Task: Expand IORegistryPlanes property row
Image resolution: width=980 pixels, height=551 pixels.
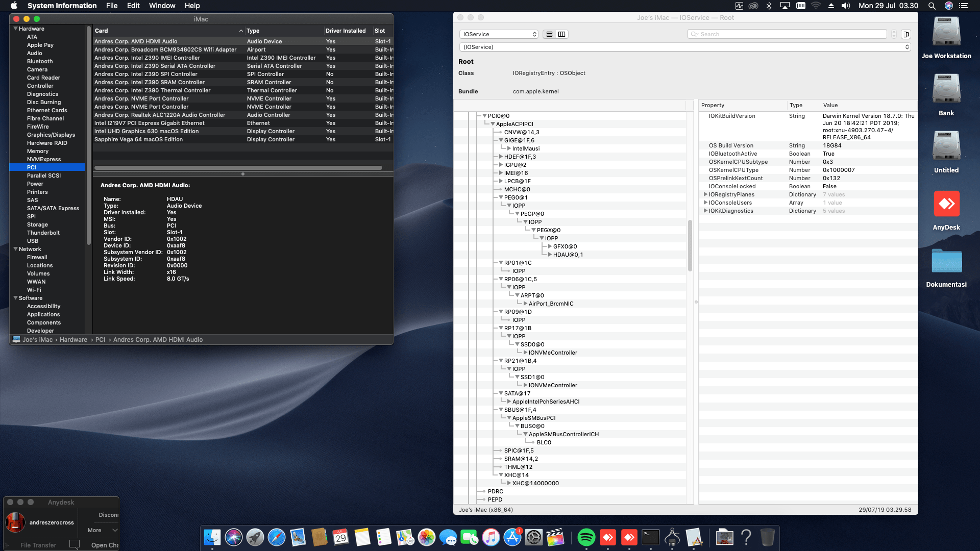Action: click(x=705, y=194)
